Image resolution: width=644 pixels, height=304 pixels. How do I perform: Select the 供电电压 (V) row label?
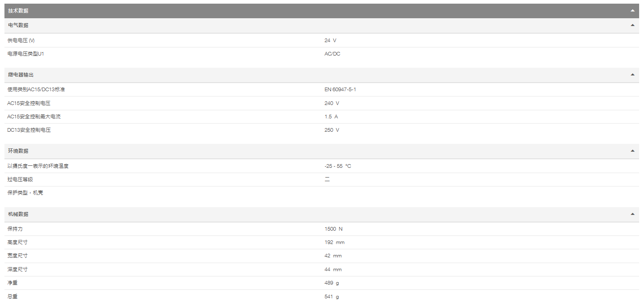point(21,41)
